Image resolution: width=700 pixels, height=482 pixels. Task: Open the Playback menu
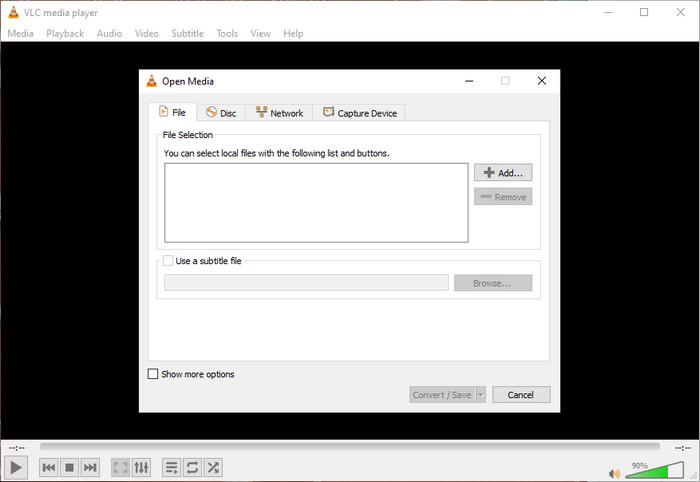pos(65,33)
